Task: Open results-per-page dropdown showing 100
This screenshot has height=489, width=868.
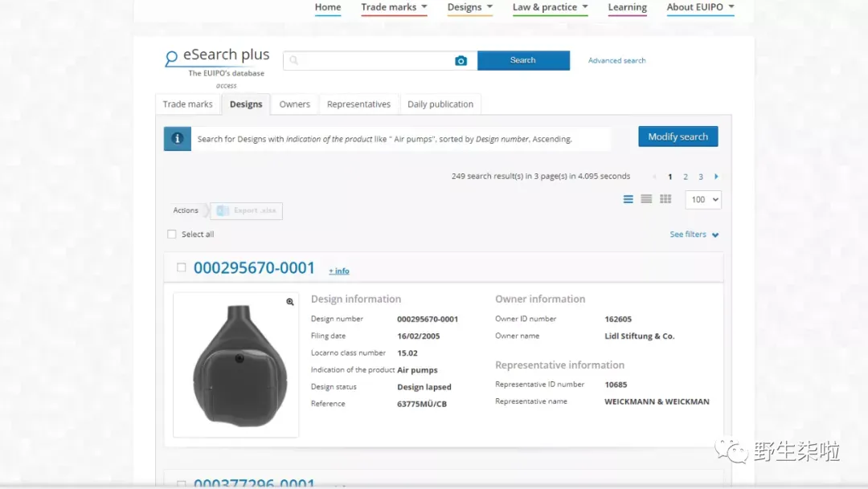Action: pos(703,200)
